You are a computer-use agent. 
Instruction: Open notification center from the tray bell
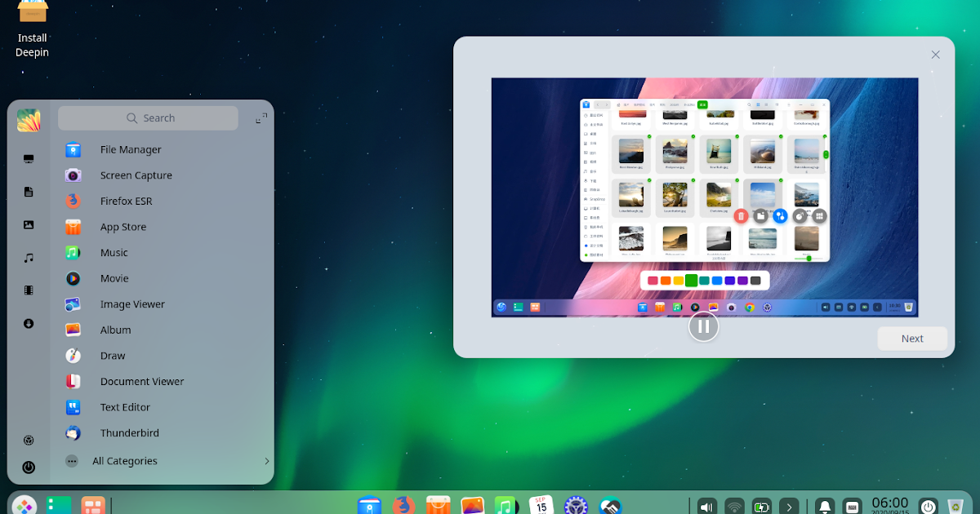click(825, 506)
